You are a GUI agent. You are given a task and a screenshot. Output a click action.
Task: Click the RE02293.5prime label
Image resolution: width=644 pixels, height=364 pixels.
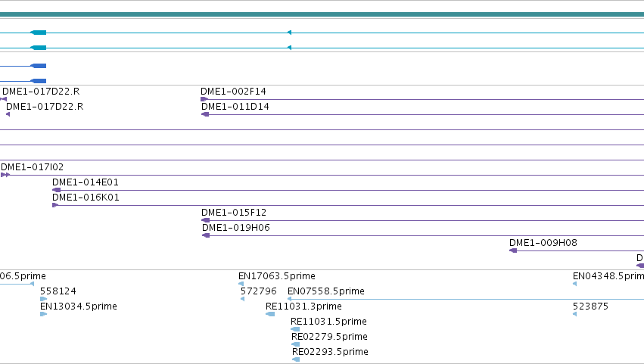click(x=330, y=352)
